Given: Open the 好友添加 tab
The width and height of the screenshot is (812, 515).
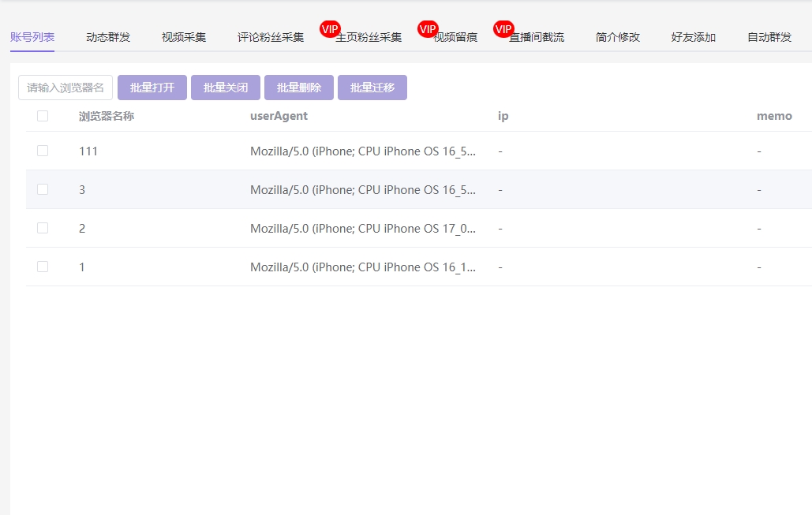Looking at the screenshot, I should [x=694, y=37].
